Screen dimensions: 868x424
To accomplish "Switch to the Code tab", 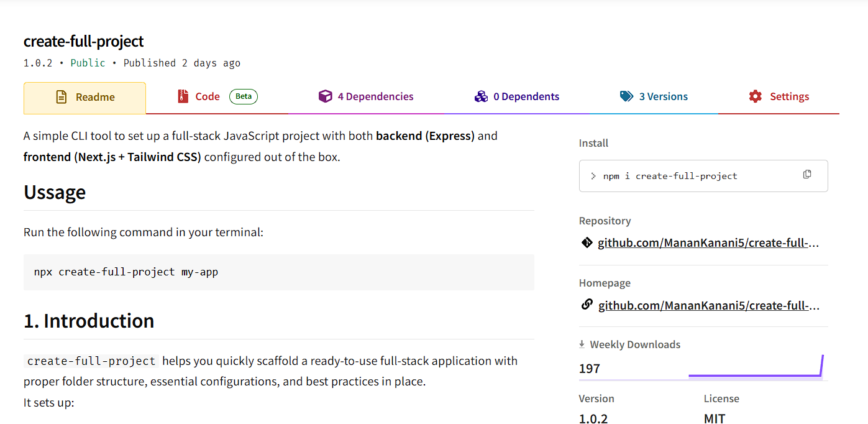I will (208, 96).
